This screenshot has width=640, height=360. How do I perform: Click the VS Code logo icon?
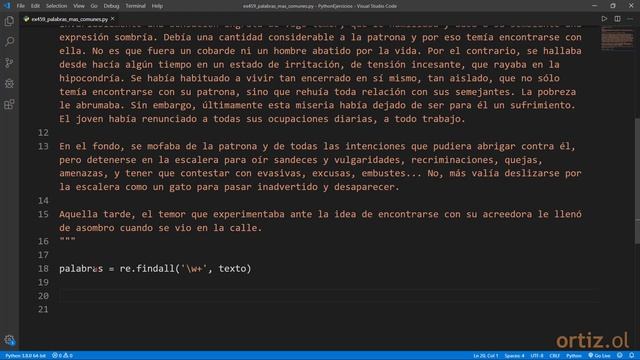(7, 6)
